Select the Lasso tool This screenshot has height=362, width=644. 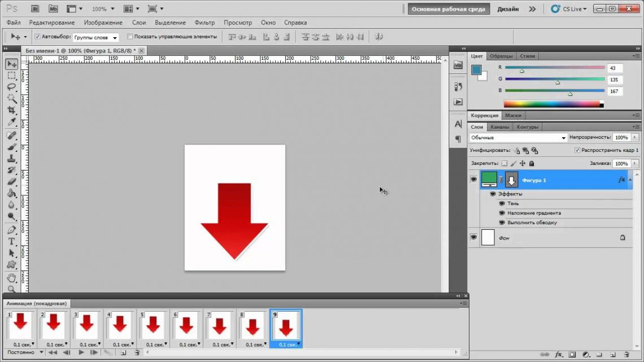pos(11,87)
